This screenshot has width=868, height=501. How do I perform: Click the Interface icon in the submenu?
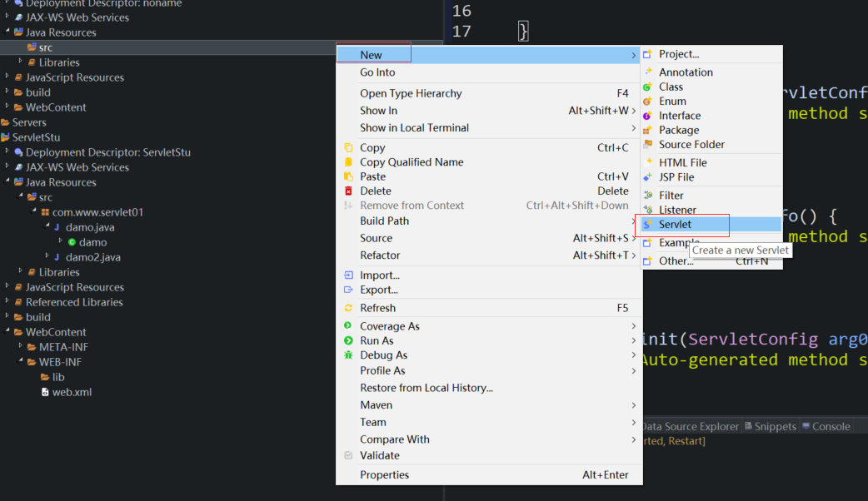coord(648,116)
